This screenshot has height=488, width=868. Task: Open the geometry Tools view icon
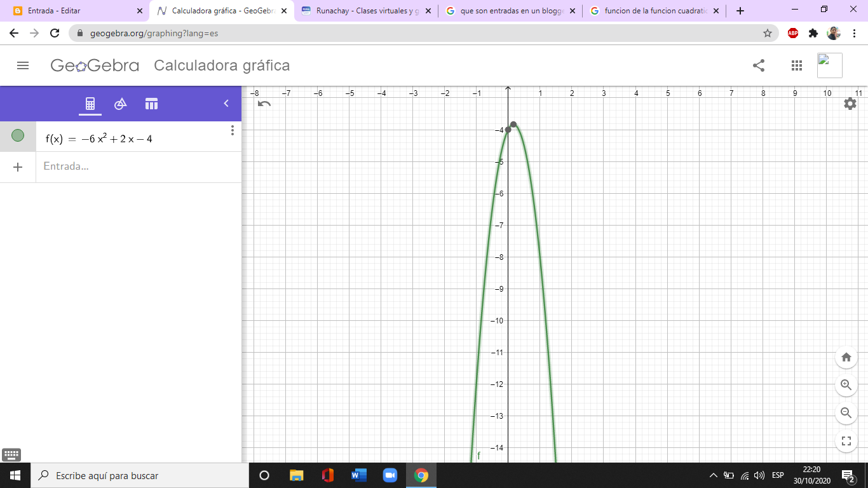coord(120,104)
